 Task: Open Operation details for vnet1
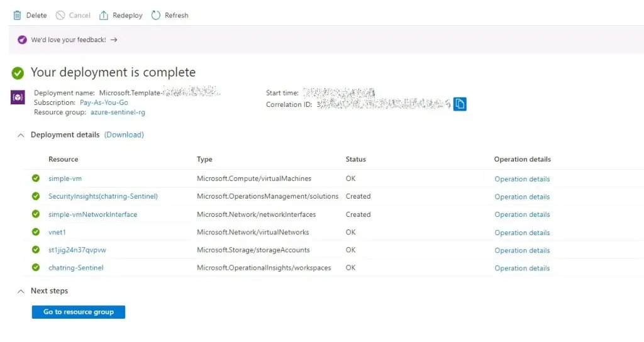[522, 233]
